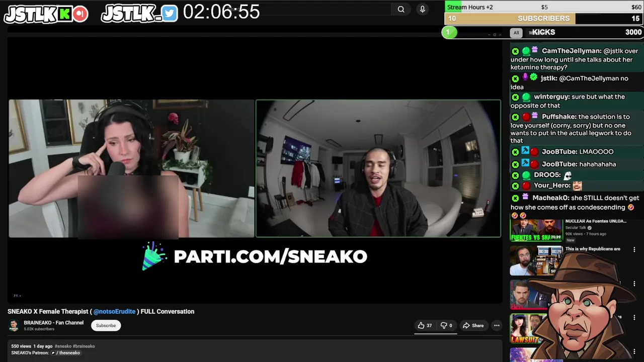Click the KICKS 3000 goal bar
644x362 pixels.
[x=543, y=32]
